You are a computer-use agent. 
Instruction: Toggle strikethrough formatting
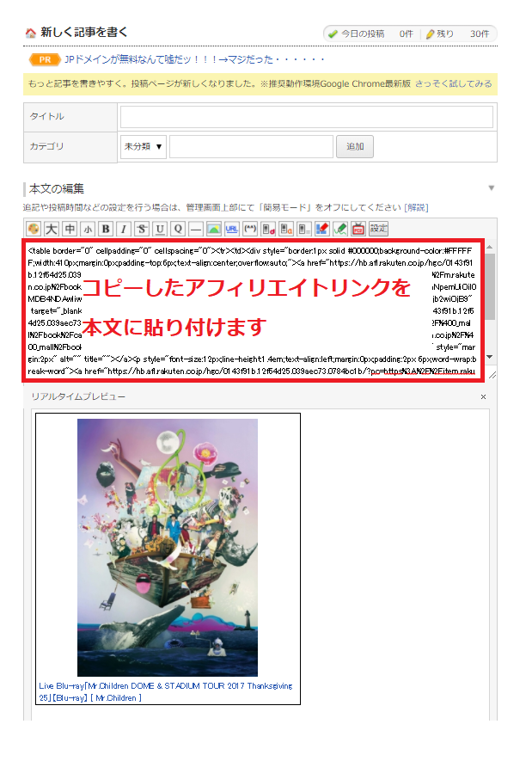[x=142, y=229]
